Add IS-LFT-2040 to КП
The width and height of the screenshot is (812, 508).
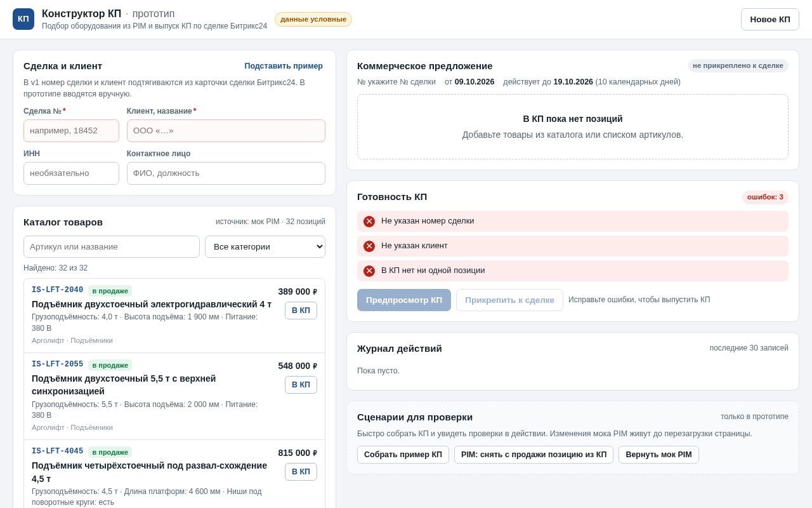coord(301,311)
